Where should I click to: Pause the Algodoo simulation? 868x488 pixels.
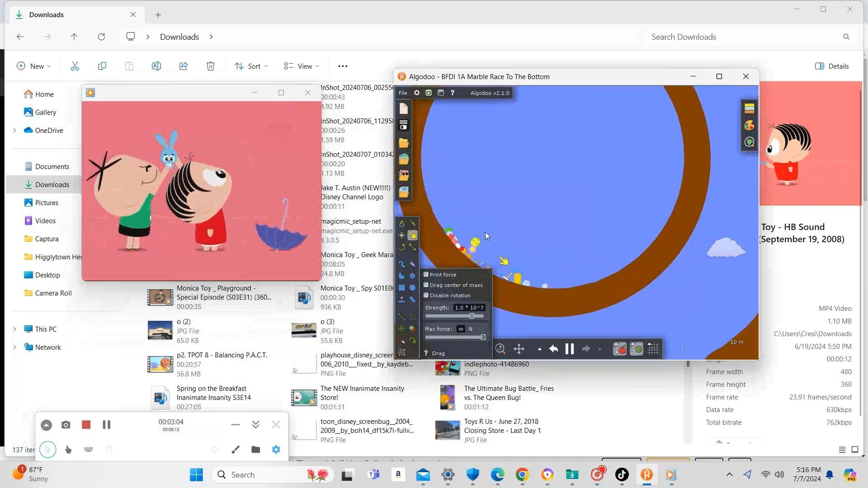coord(569,349)
